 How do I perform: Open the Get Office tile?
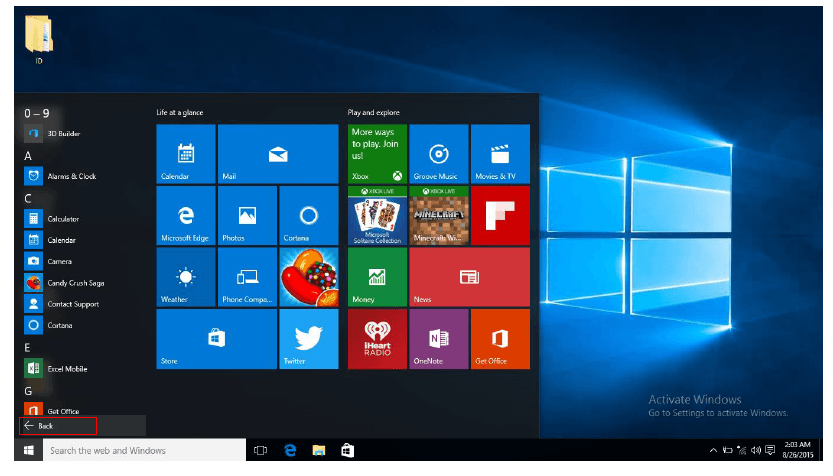coord(500,339)
